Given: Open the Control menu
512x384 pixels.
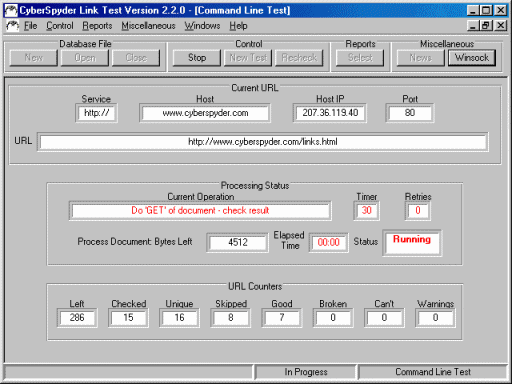Looking at the screenshot, I should point(60,26).
